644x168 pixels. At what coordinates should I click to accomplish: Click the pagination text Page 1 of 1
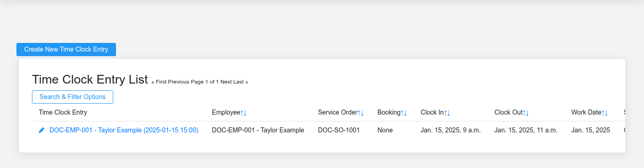pyautogui.click(x=205, y=82)
